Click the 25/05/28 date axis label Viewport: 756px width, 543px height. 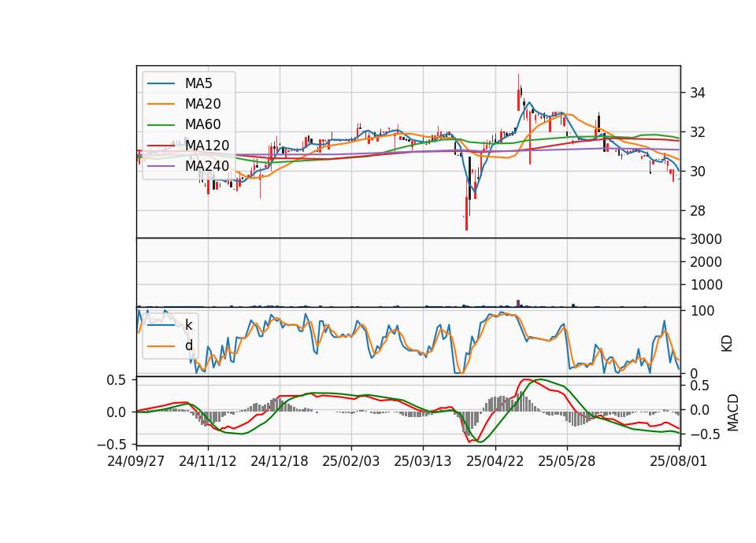click(x=566, y=461)
